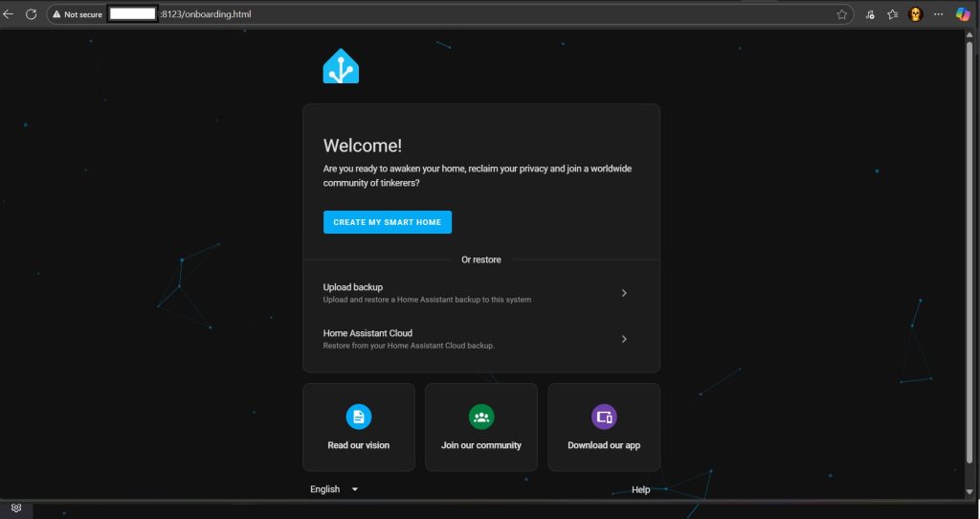The width and height of the screenshot is (980, 519).
Task: Reload the page with the refresh icon
Action: click(31, 13)
